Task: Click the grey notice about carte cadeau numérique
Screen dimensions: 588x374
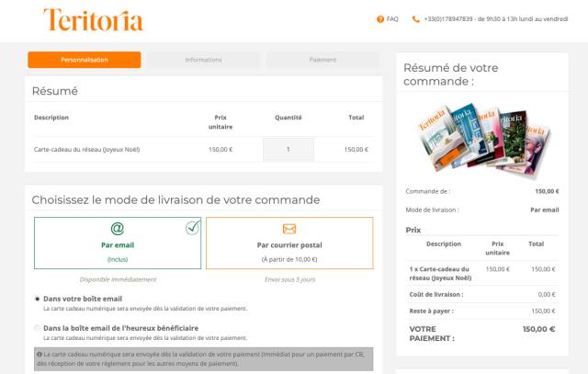Action: pos(204,359)
